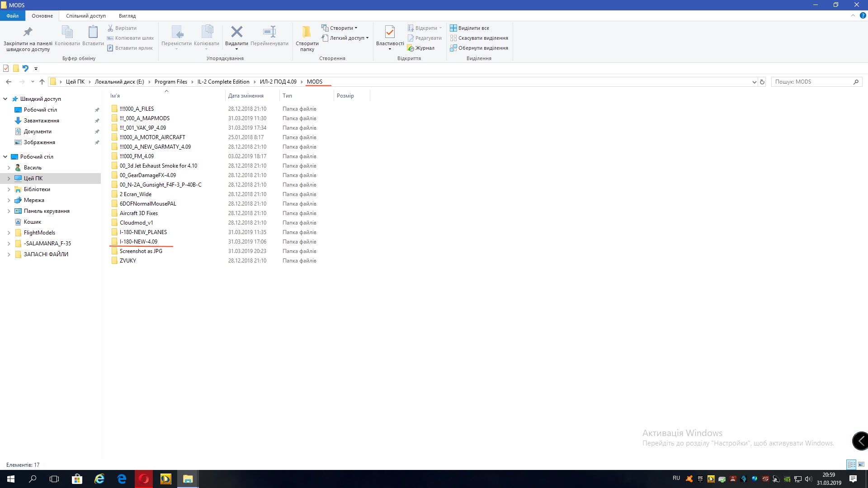The width and height of the screenshot is (868, 488).
Task: Open the Створити dropdown in ribbon
Action: pyautogui.click(x=341, y=28)
